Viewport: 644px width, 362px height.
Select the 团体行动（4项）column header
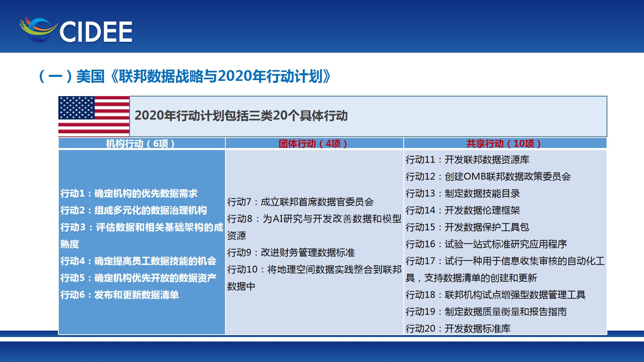pyautogui.click(x=314, y=144)
